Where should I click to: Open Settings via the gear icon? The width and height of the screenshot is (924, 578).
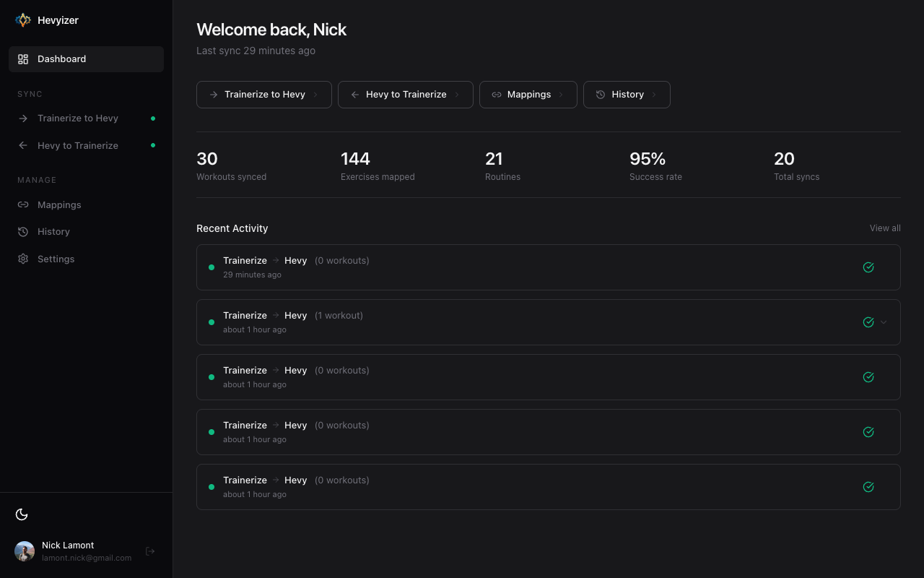[22, 259]
